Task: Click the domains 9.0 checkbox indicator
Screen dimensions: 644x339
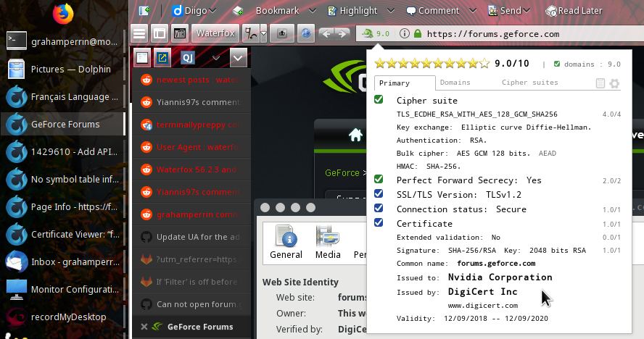Action: [x=557, y=64]
